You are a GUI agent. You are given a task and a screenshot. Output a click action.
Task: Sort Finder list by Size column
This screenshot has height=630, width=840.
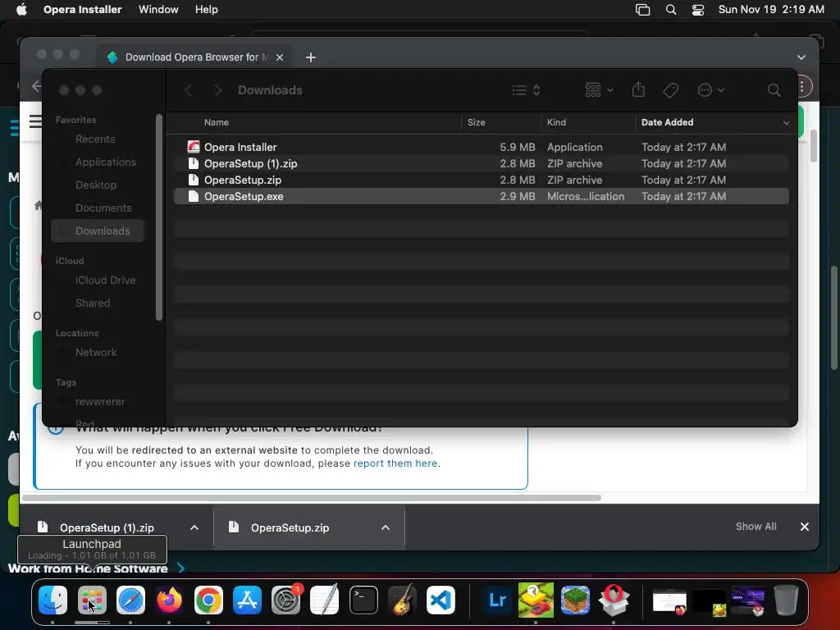[476, 123]
